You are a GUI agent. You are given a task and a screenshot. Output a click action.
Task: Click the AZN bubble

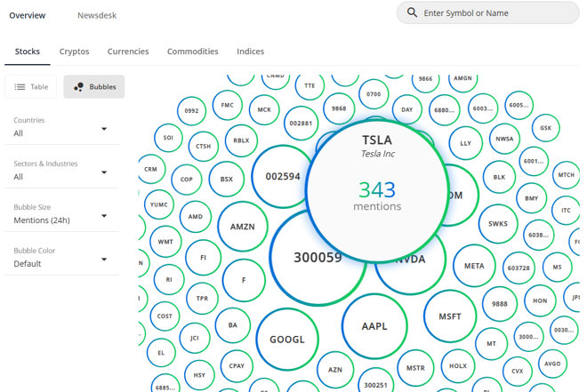[x=335, y=370]
